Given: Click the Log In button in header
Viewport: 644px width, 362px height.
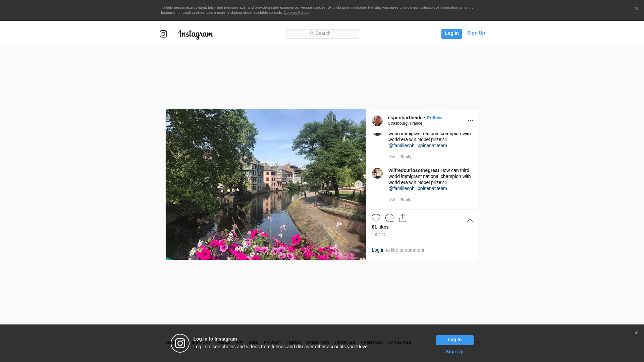Looking at the screenshot, I should tap(451, 34).
